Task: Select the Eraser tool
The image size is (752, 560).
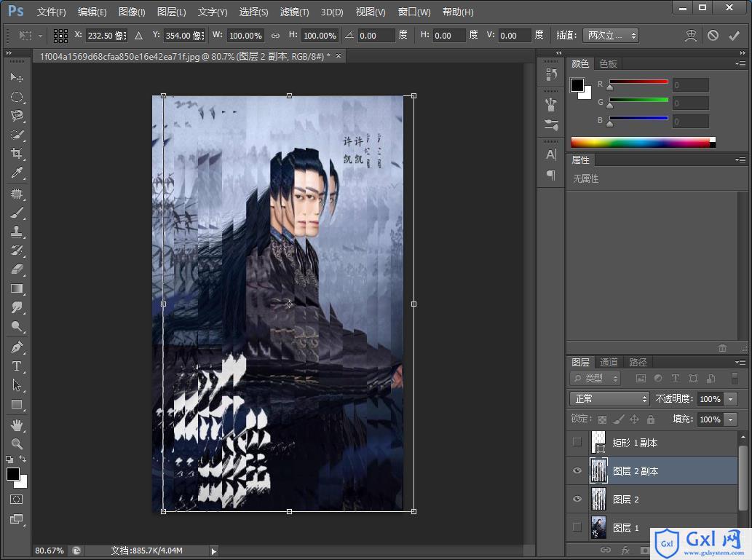Action: 16,269
